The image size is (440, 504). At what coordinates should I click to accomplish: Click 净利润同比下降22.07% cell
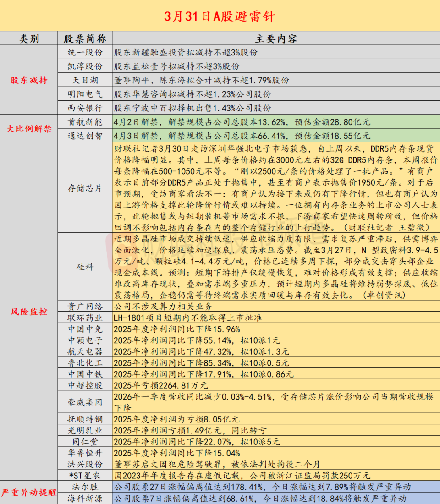(x=276, y=441)
